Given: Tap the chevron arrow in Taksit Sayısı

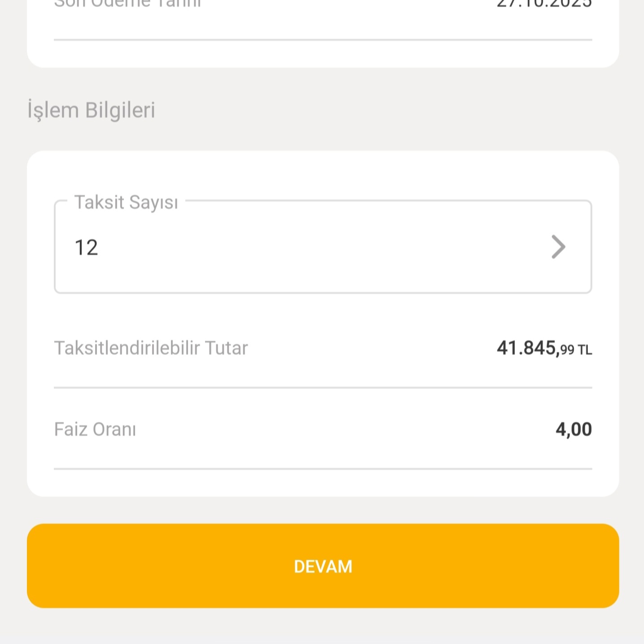Looking at the screenshot, I should 558,247.
